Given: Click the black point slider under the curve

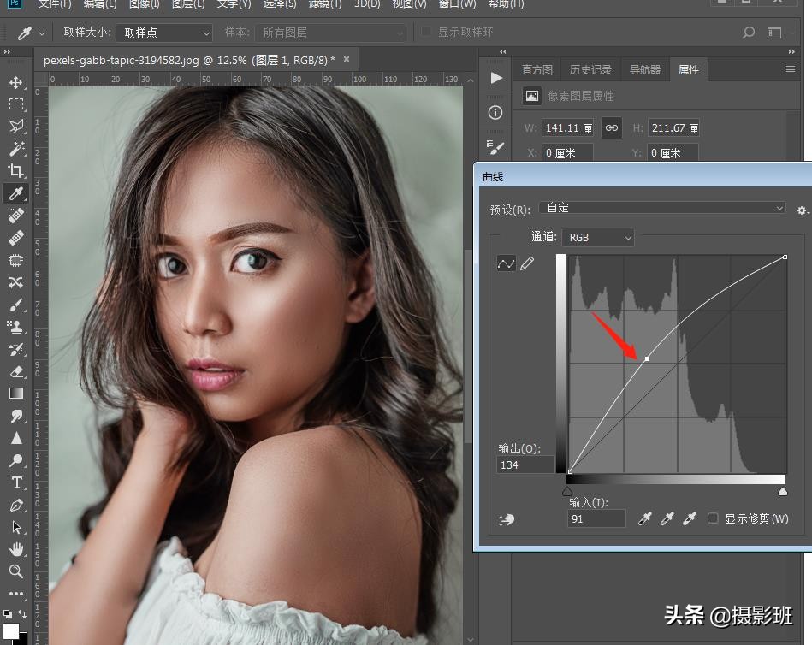Looking at the screenshot, I should click(567, 491).
